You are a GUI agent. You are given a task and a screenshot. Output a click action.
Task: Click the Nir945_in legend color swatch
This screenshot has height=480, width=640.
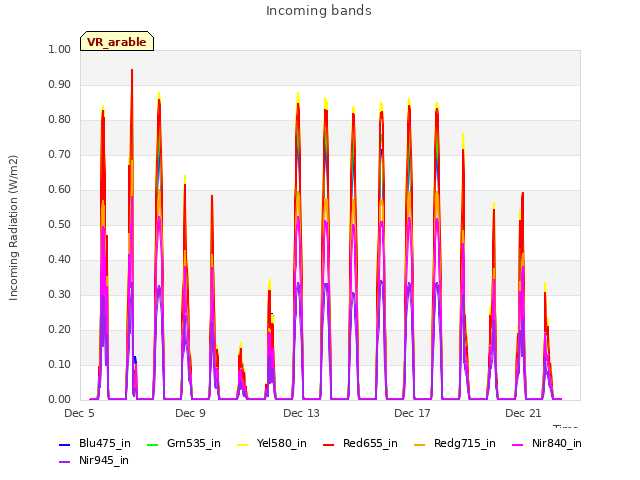[x=65, y=462]
